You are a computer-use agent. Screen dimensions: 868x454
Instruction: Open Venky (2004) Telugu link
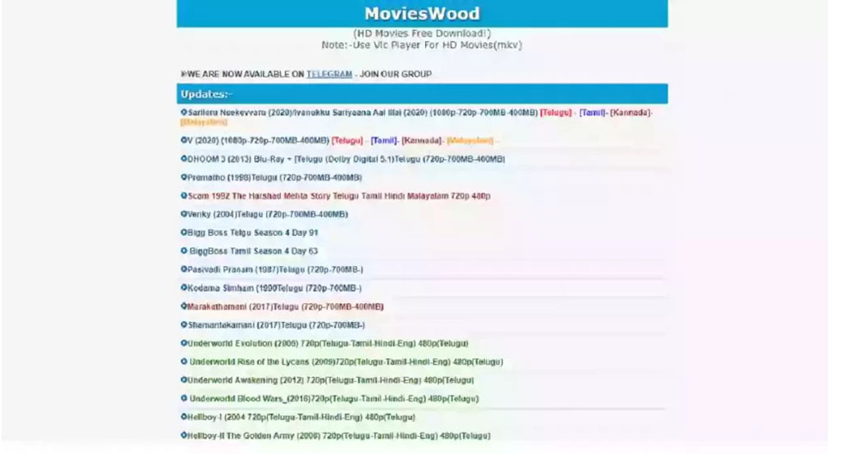(268, 214)
